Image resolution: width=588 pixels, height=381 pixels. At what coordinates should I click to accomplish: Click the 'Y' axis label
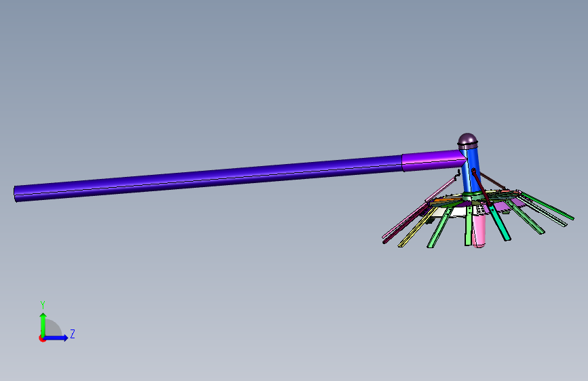[x=43, y=305]
